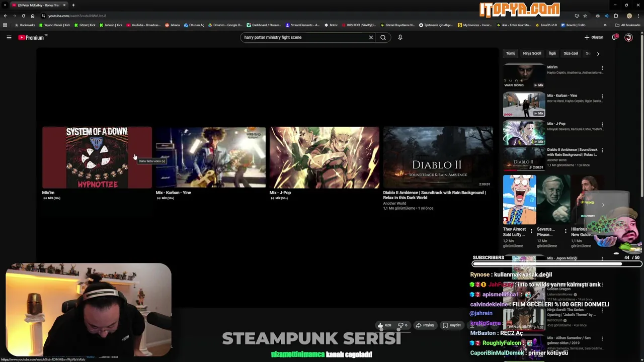Open the YouTube hamburger guide menu
The width and height of the screenshot is (644, 362).
tap(9, 37)
